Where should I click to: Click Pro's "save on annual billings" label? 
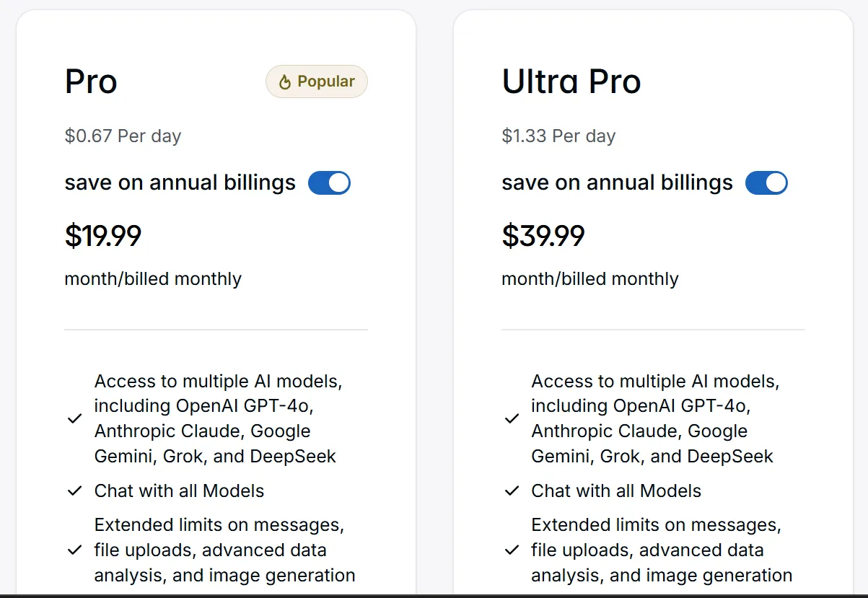pyautogui.click(x=180, y=183)
